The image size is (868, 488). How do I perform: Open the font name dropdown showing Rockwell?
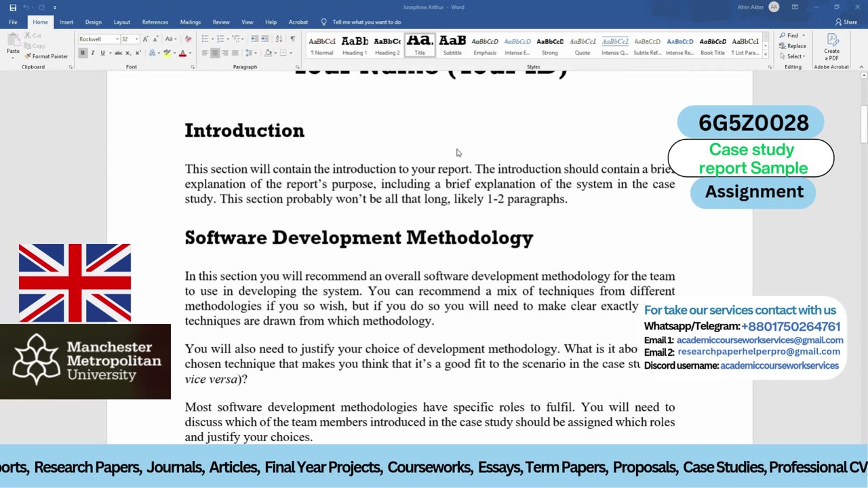[117, 39]
